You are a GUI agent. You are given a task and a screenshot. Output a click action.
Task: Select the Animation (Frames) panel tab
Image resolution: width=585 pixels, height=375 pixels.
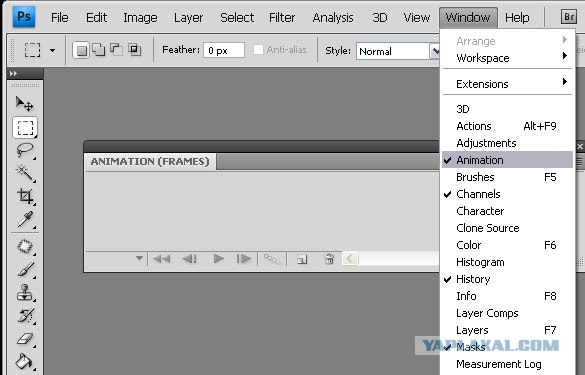150,162
